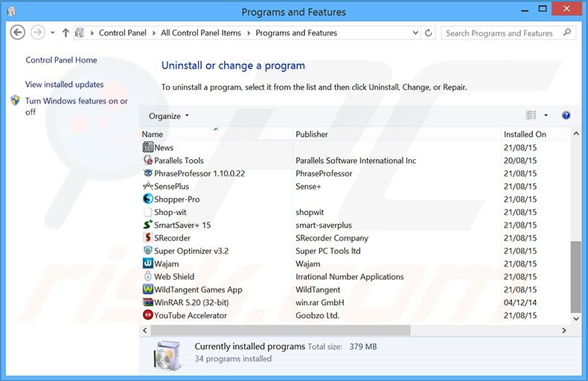The image size is (588, 381).
Task: Click install date 20/08/15
Action: [520, 161]
